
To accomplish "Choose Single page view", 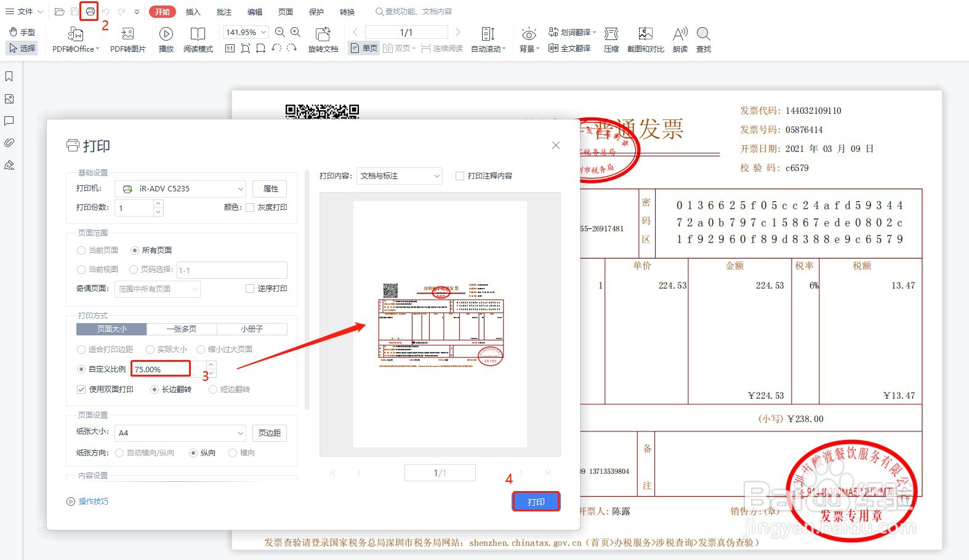I will click(x=364, y=48).
